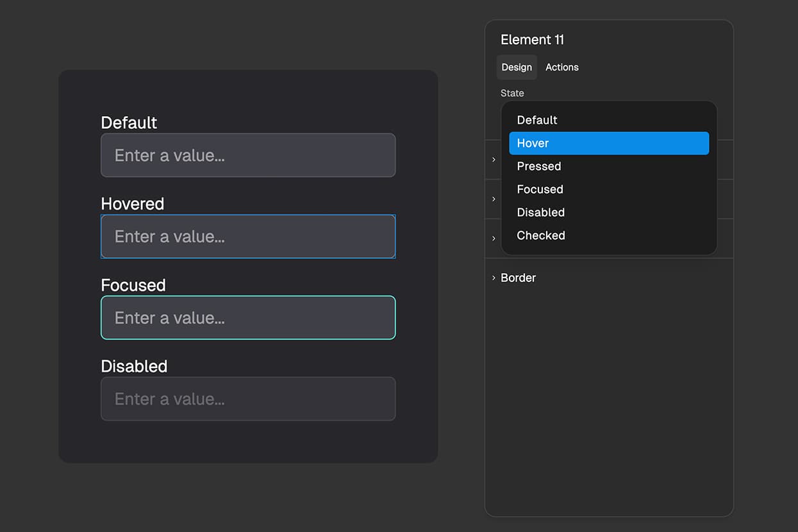Click the State field label
This screenshot has height=532, width=798.
click(512, 93)
